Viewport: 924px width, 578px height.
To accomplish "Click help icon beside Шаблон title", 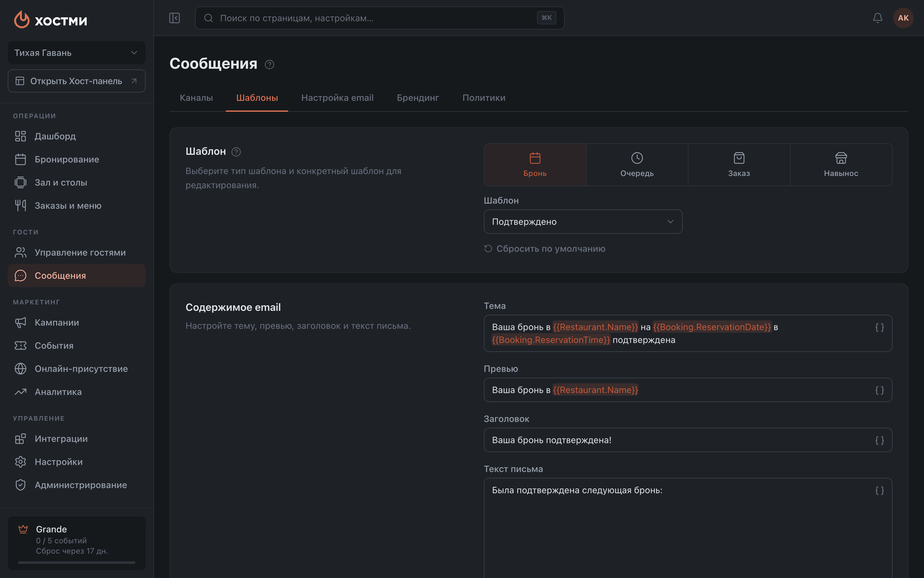I will click(x=236, y=152).
